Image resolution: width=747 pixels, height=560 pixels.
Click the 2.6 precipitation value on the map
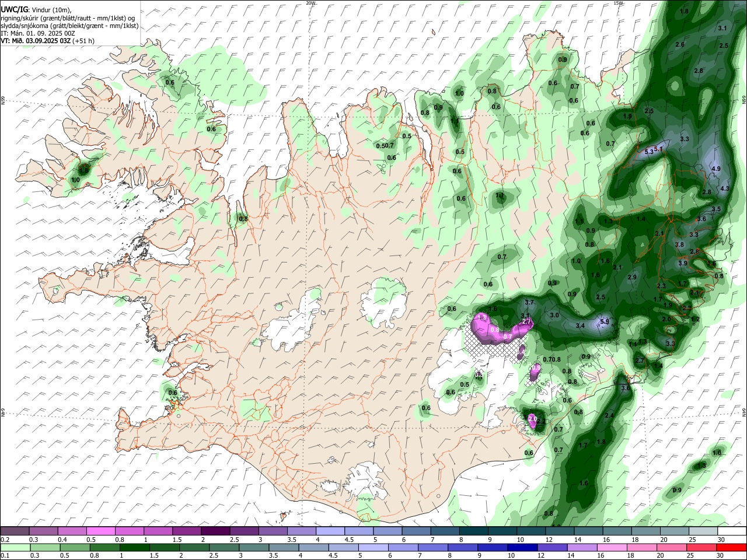[x=680, y=44]
